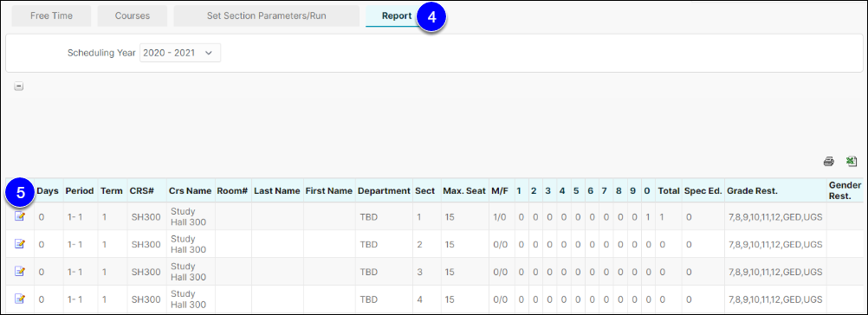Image resolution: width=868 pixels, height=315 pixels.
Task: Open edit icon for Study Hall section 3
Action: pyautogui.click(x=19, y=272)
